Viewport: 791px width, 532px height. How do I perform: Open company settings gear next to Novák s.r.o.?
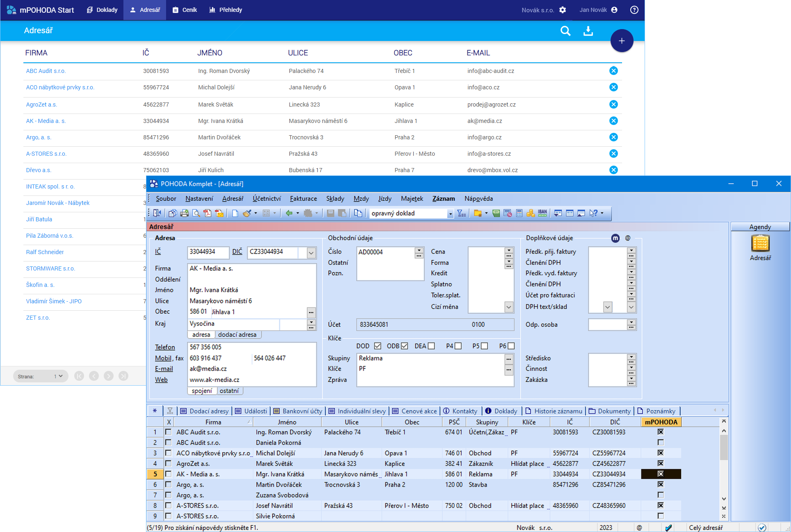563,10
